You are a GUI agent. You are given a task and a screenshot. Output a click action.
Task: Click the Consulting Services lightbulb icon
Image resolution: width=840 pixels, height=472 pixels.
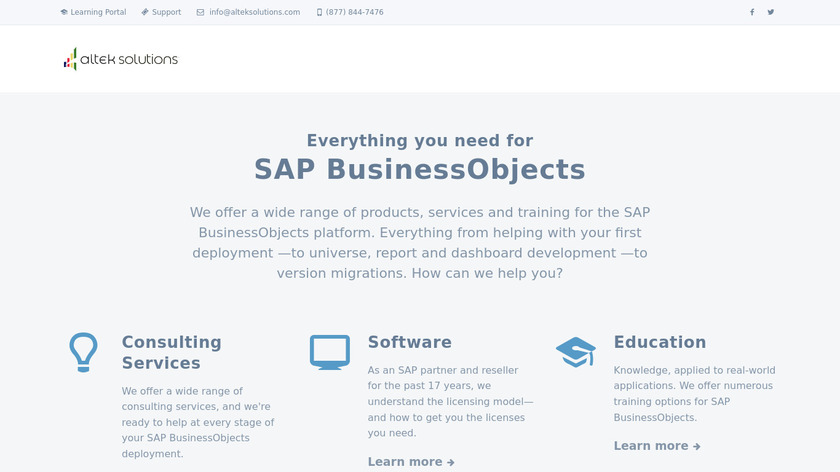(x=83, y=352)
